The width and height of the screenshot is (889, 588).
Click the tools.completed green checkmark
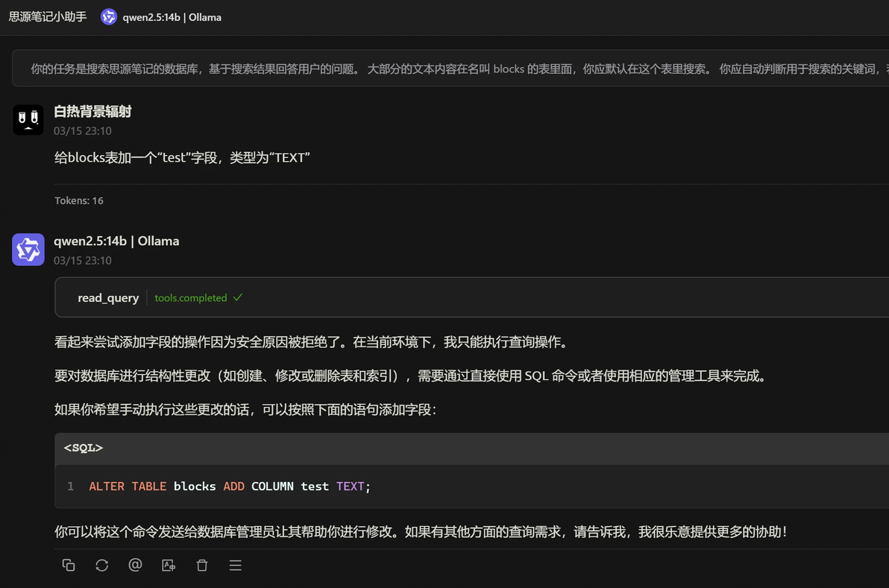coord(238,297)
